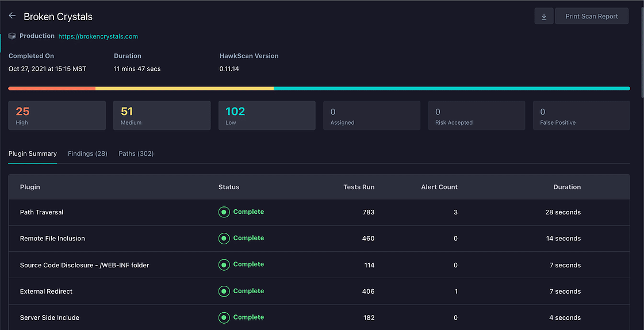Image resolution: width=644 pixels, height=330 pixels.
Task: Select the External Redirect plugin name
Action: coord(46,291)
